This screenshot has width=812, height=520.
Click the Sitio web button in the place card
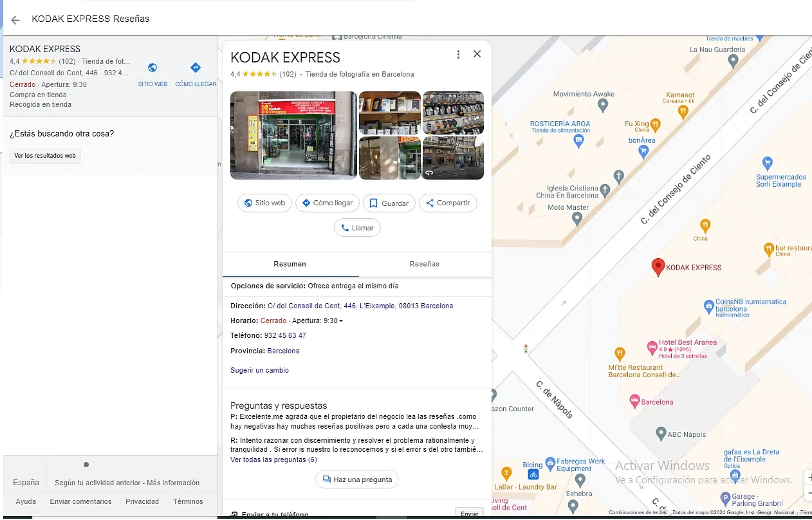[x=264, y=203]
